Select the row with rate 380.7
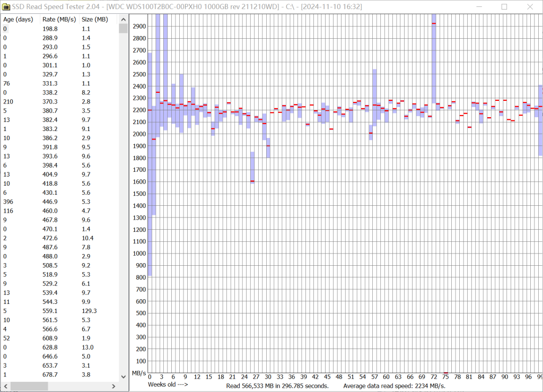This screenshot has width=543, height=392. tap(60, 111)
